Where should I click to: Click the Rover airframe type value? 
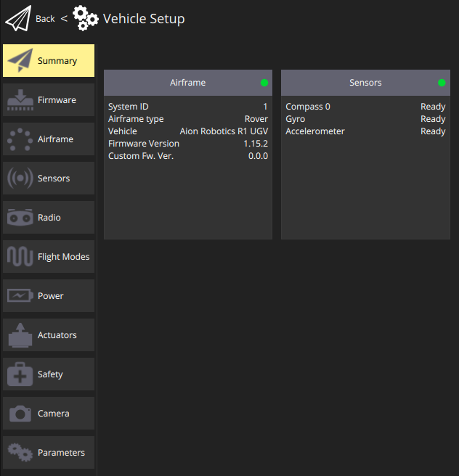pyautogui.click(x=256, y=119)
